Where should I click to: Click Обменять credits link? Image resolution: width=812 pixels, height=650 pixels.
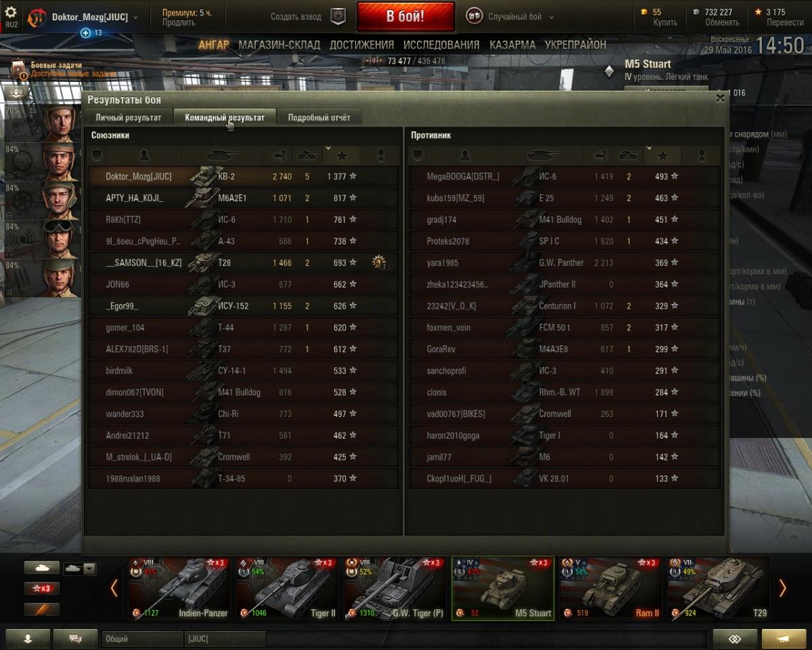click(x=722, y=22)
